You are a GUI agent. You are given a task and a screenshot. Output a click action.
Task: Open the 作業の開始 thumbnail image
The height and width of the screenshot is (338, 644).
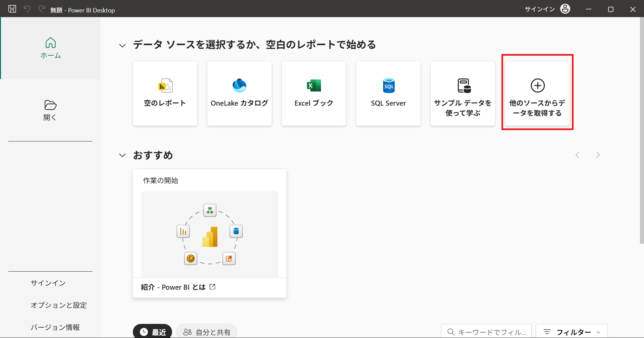(210, 234)
